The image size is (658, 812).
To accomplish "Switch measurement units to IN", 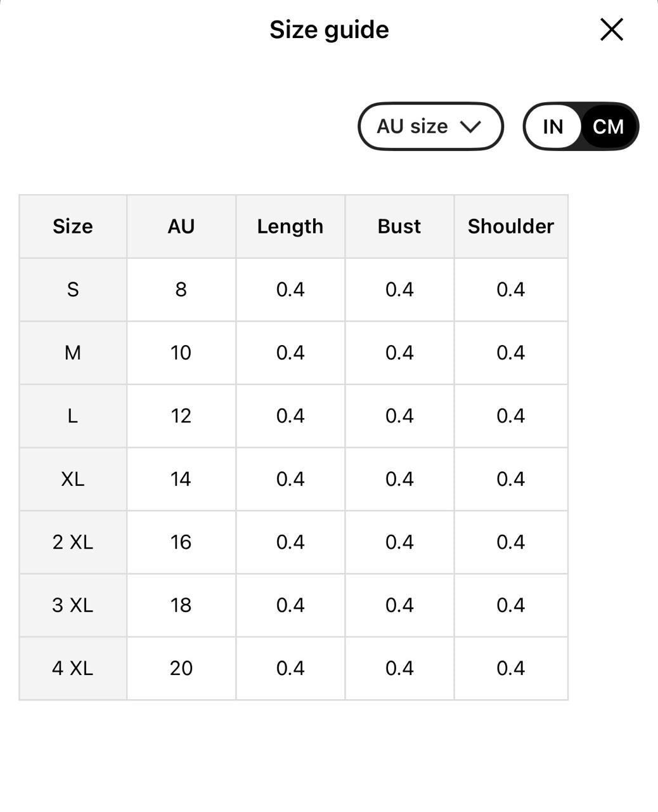I will pos(553,126).
